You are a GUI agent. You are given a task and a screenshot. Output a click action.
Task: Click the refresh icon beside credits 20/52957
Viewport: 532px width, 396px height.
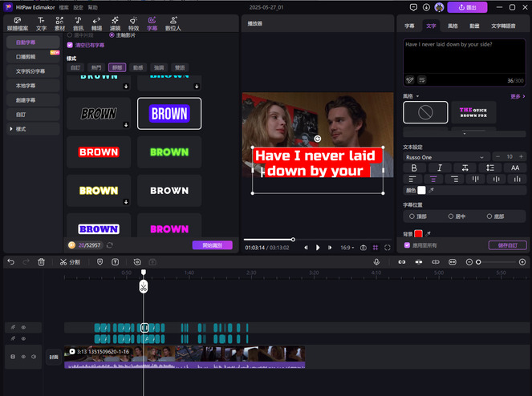(x=110, y=245)
